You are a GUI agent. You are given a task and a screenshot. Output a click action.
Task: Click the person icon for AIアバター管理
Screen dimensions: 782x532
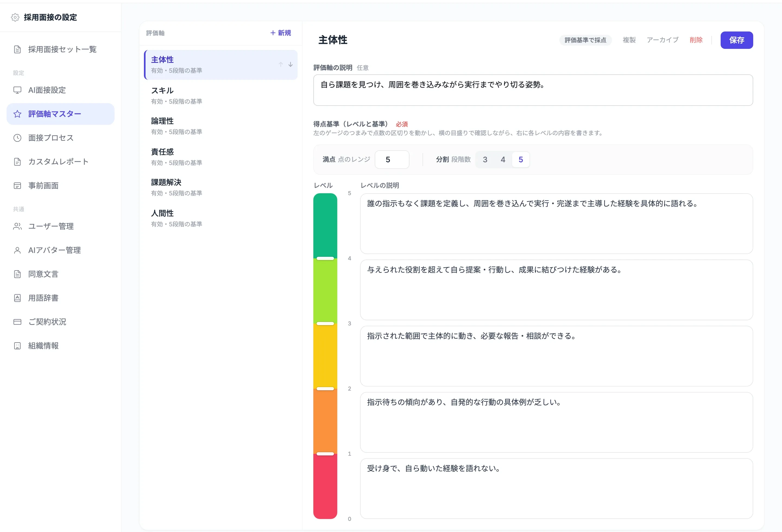pyautogui.click(x=17, y=250)
